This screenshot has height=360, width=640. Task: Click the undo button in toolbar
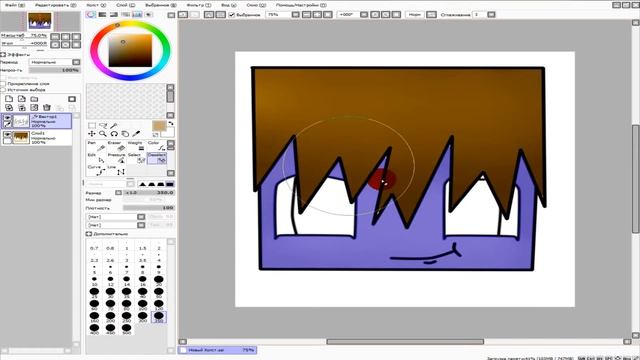(x=183, y=15)
